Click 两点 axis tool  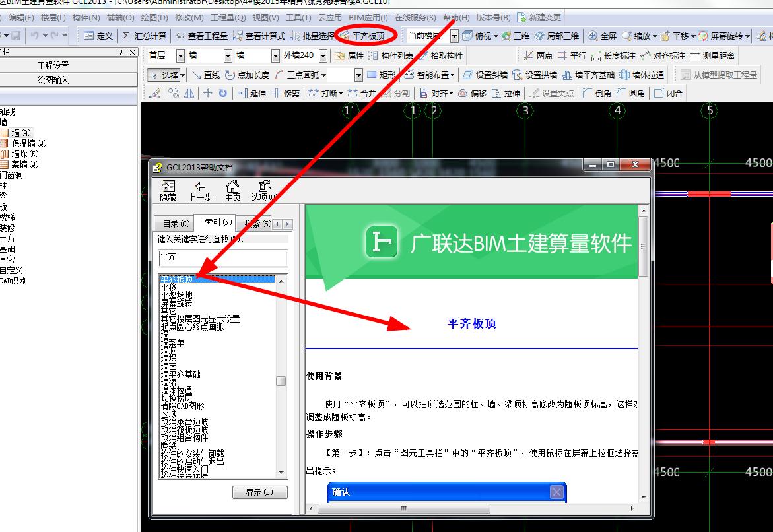coord(539,55)
